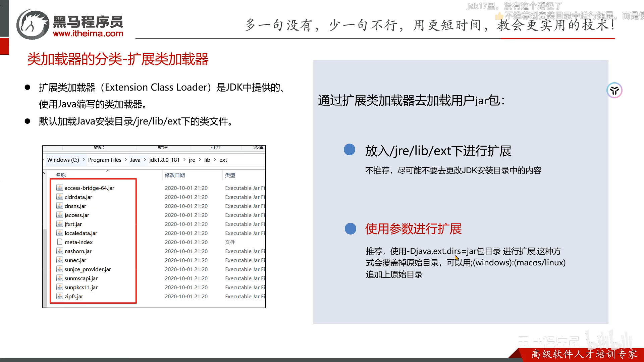
Task: Click the 组织 ribbon group label
Action: pyautogui.click(x=99, y=148)
